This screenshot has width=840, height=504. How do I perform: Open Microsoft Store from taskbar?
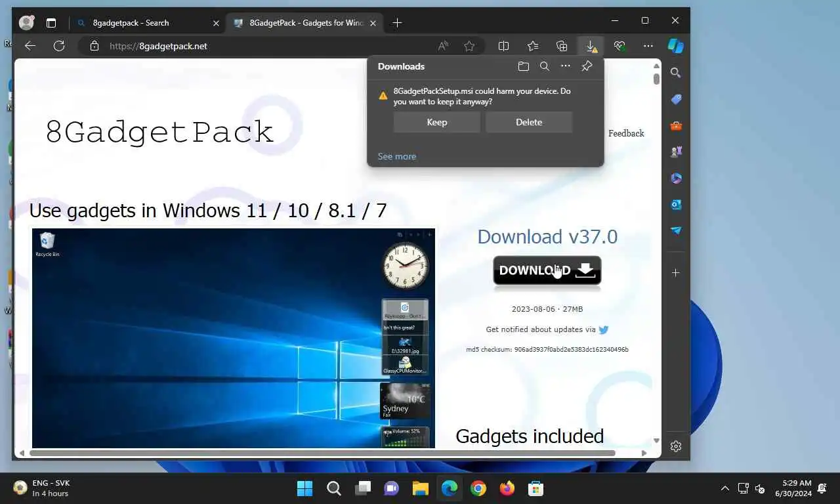point(535,488)
